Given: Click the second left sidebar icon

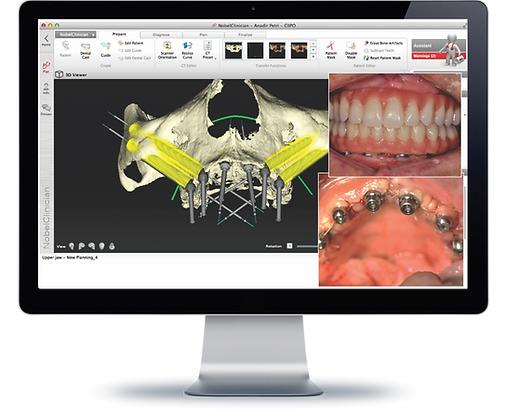Looking at the screenshot, I should (x=46, y=88).
